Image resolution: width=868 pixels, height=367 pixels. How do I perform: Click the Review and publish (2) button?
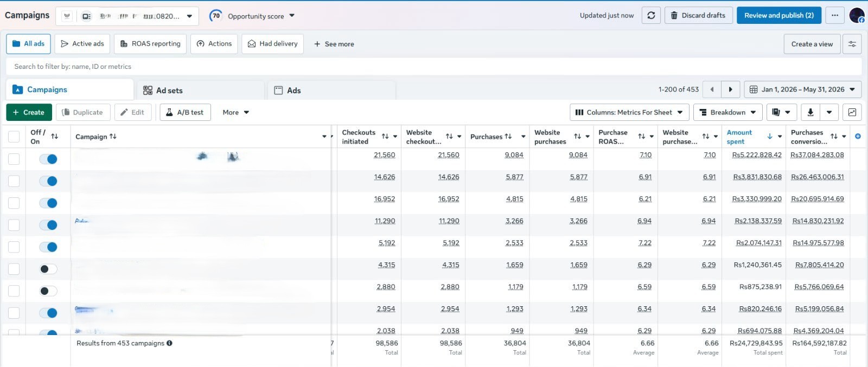[779, 16]
